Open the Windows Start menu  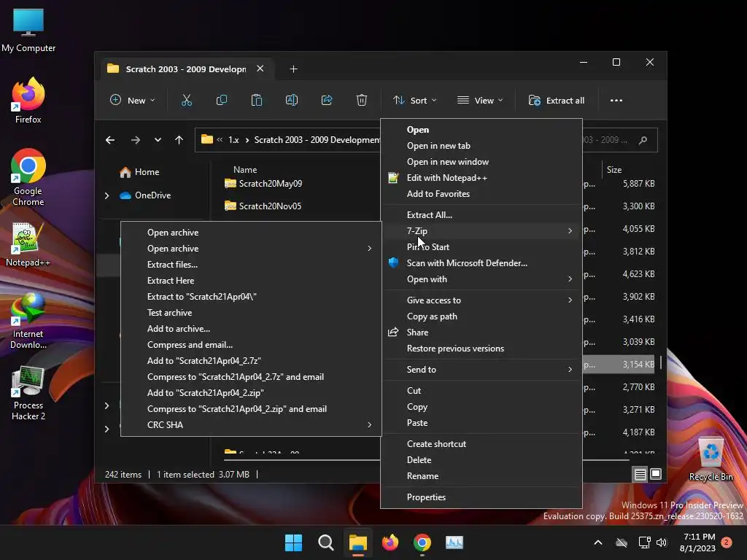(293, 542)
